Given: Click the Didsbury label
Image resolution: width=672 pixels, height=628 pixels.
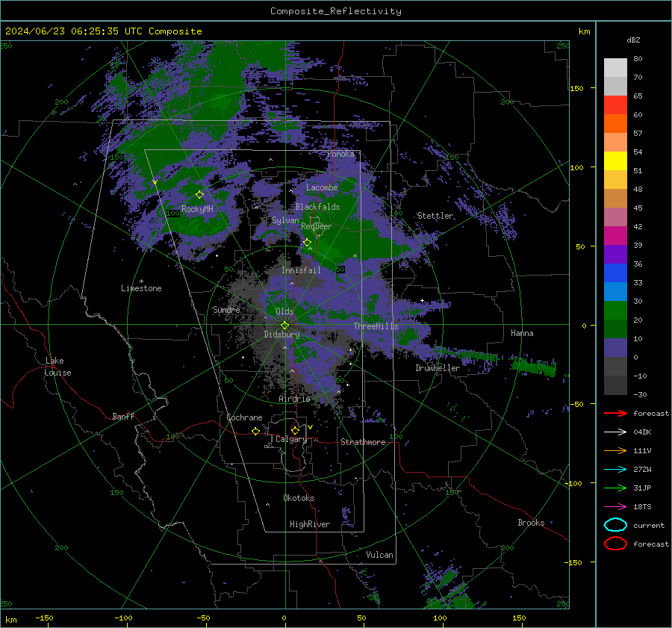Looking at the screenshot, I should 281,335.
